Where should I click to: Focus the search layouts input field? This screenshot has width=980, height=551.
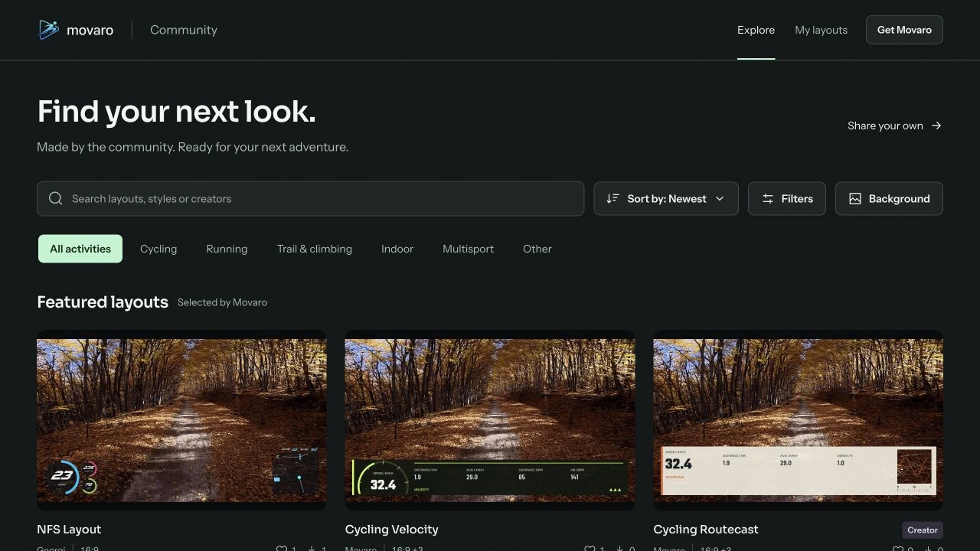click(x=310, y=198)
